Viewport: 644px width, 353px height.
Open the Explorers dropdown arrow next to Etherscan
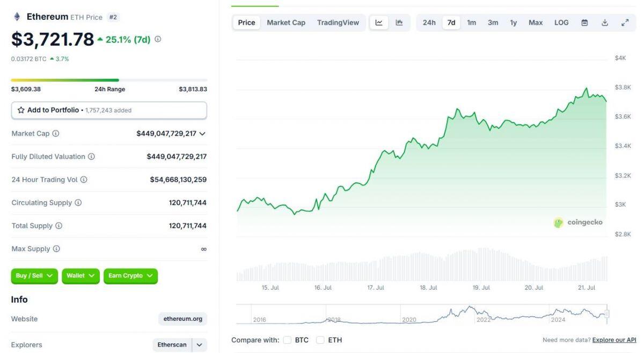200,345
